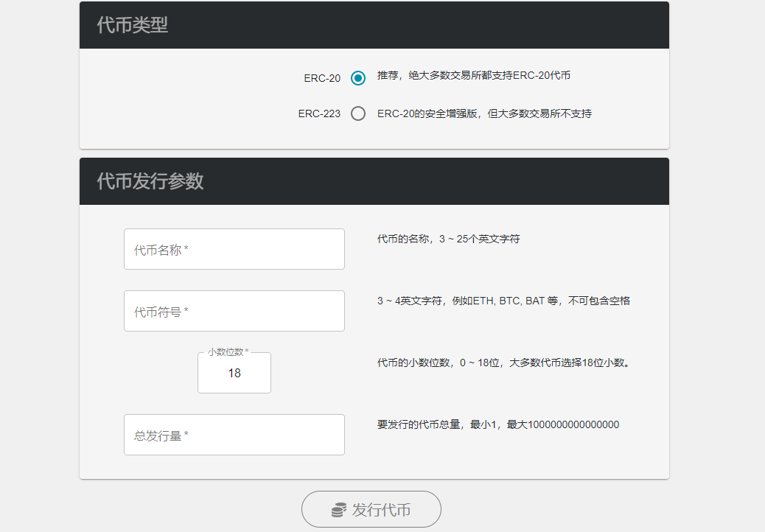Click the max supply hint showing 1000000000000000
Screen dimensions: 765x532
click(x=496, y=424)
